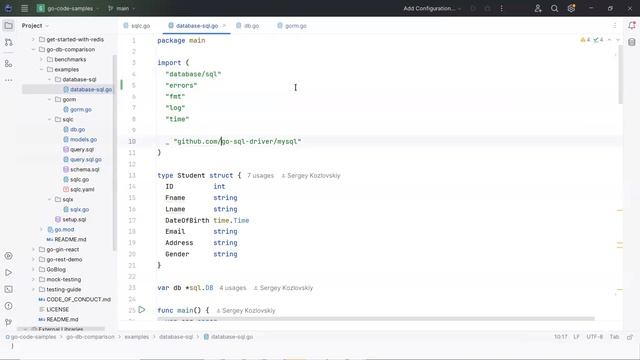Click the 7 usages hint on Student
640x360 pixels.
[x=260, y=176]
